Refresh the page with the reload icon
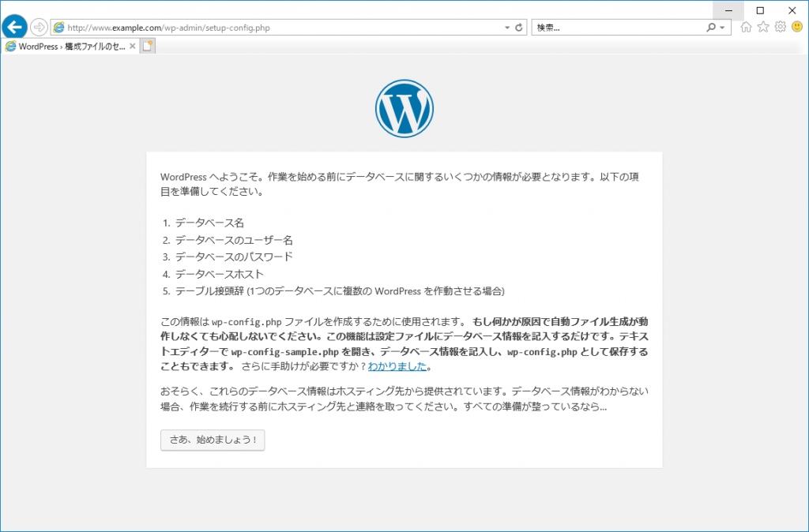This screenshot has height=532, width=809. tap(519, 28)
